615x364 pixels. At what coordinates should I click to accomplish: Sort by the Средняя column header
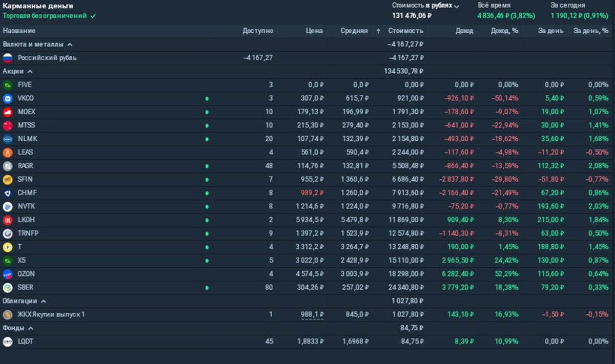click(354, 31)
